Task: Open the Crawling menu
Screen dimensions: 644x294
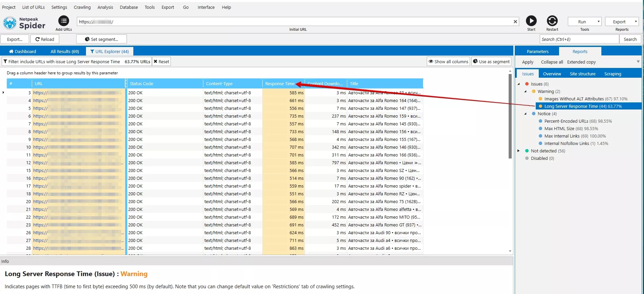Action: pos(82,7)
